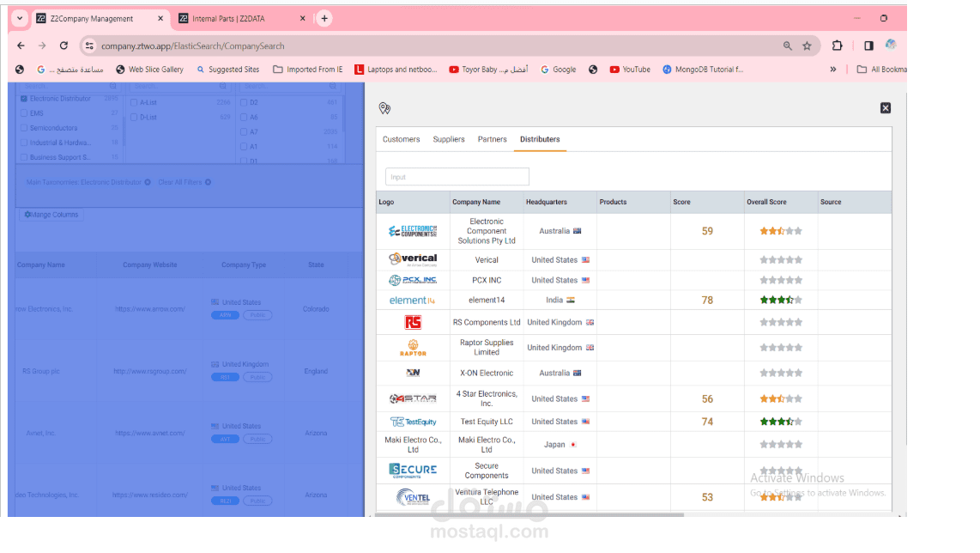Open tab search dropdown arrow
This screenshot has height=553, width=980.
coord(20,18)
